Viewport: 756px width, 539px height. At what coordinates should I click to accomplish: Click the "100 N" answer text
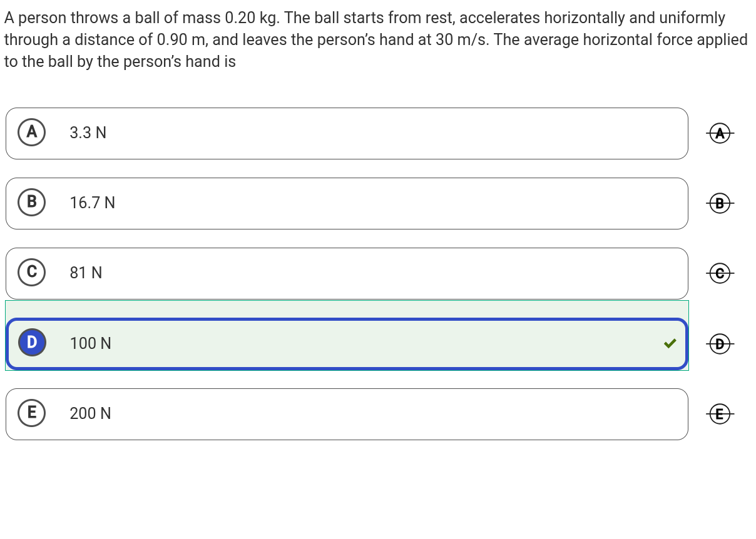(x=91, y=343)
